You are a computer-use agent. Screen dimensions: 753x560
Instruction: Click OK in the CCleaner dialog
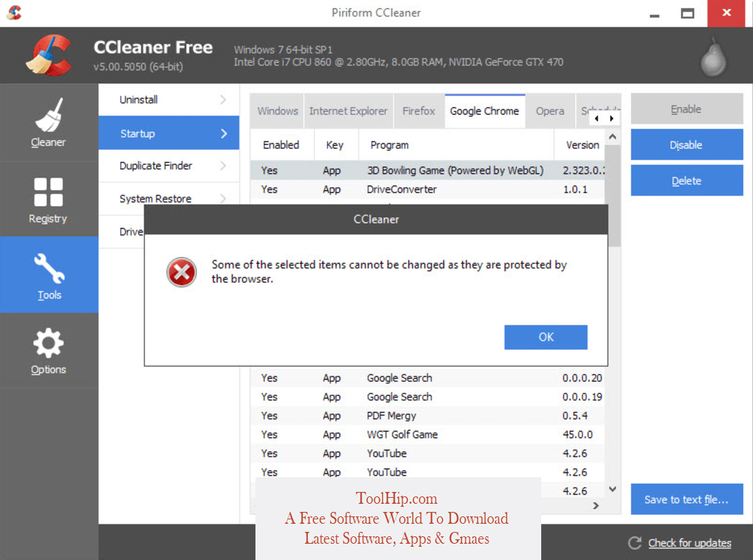(546, 337)
